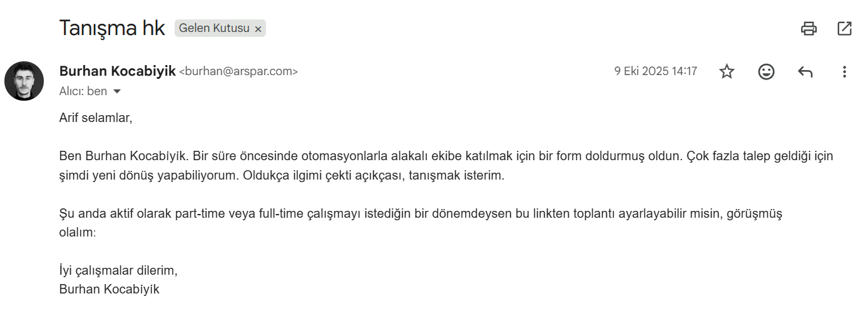Click the Alıcı: ben recipient text
This screenshot has height=316, width=868.
(83, 91)
